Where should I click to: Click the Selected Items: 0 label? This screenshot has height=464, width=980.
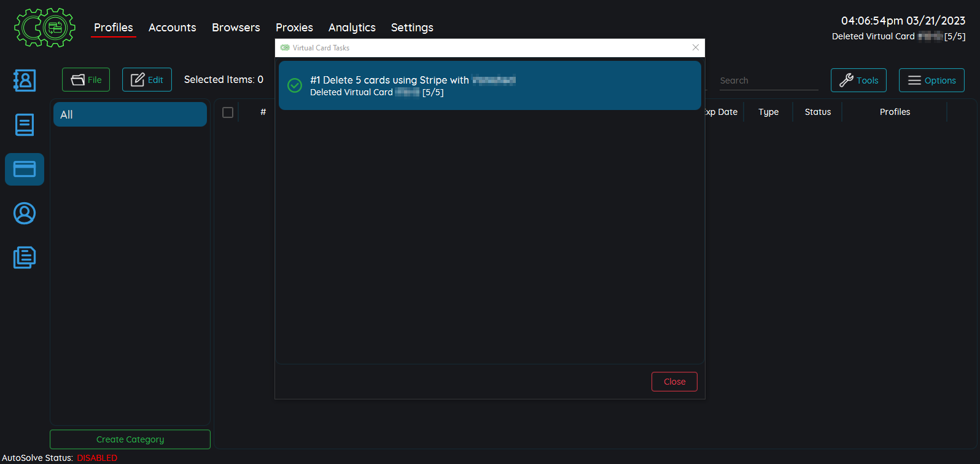coord(224,79)
